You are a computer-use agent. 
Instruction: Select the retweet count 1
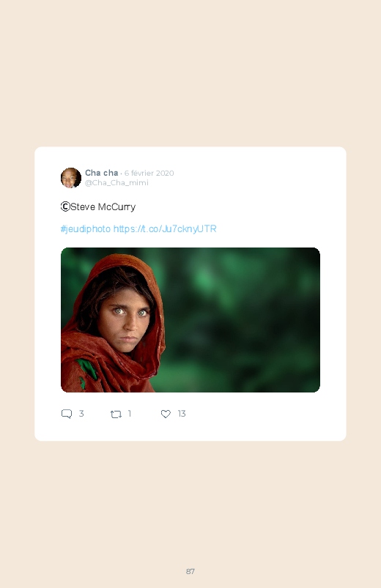pyautogui.click(x=130, y=413)
